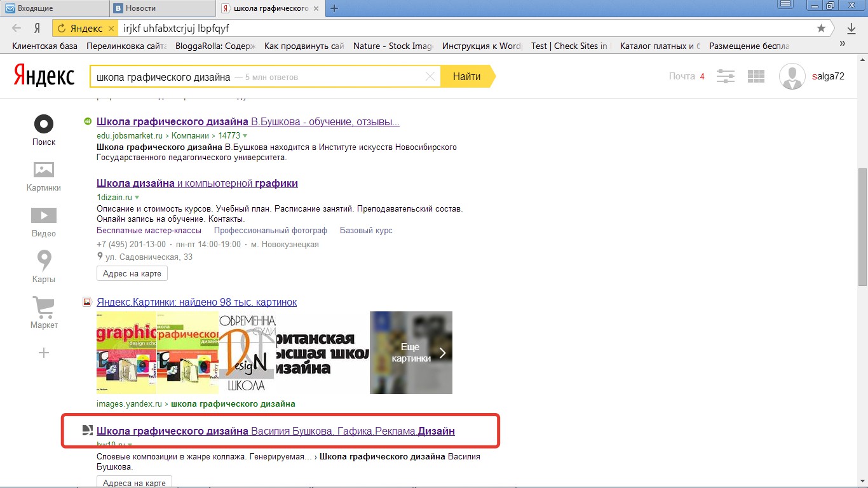Open the DesigN школа logo thumbnail

(247, 353)
